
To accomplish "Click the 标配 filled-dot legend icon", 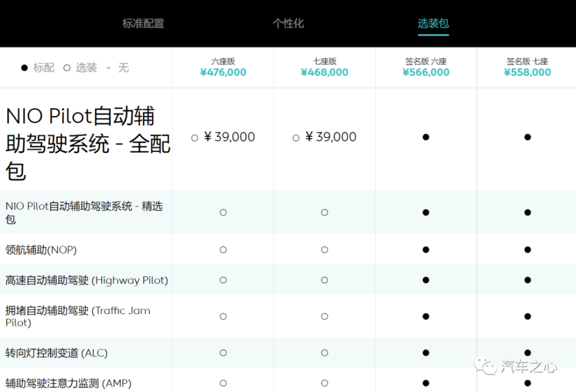I will pyautogui.click(x=24, y=67).
